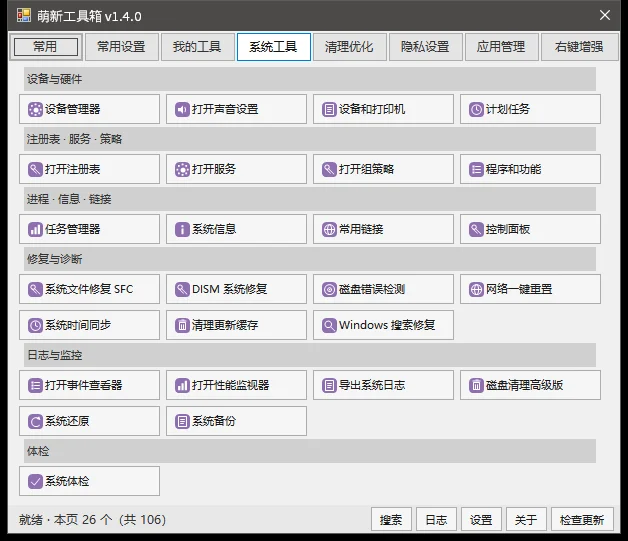Open the 关于 dialog button
The height and width of the screenshot is (541, 628).
pyautogui.click(x=526, y=520)
